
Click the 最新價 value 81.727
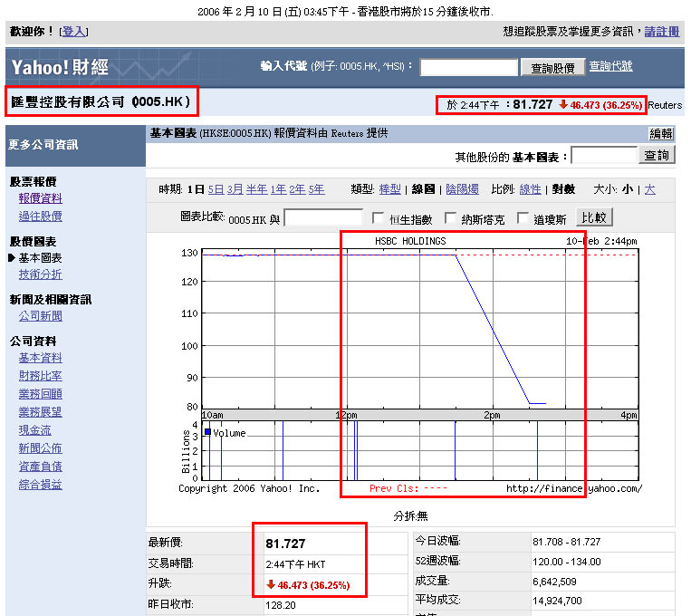(285, 544)
